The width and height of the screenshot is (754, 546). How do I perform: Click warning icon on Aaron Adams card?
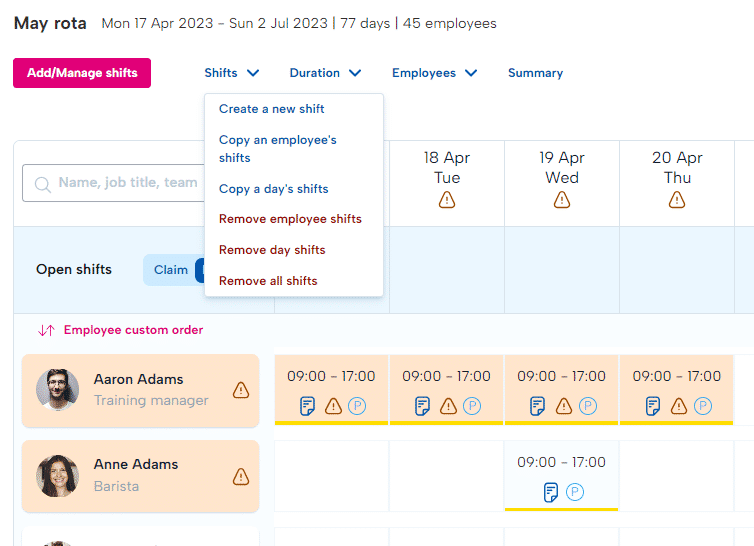pyautogui.click(x=241, y=390)
